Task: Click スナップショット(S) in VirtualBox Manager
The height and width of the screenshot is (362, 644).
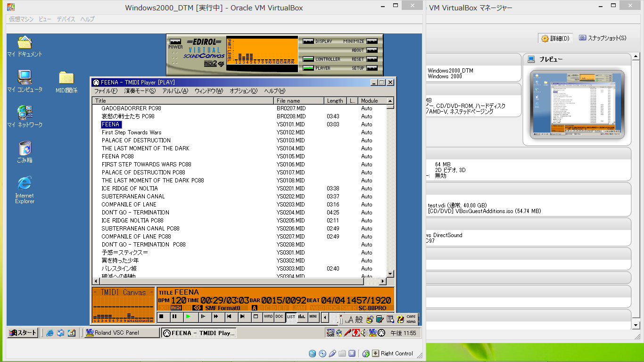Action: coord(603,38)
